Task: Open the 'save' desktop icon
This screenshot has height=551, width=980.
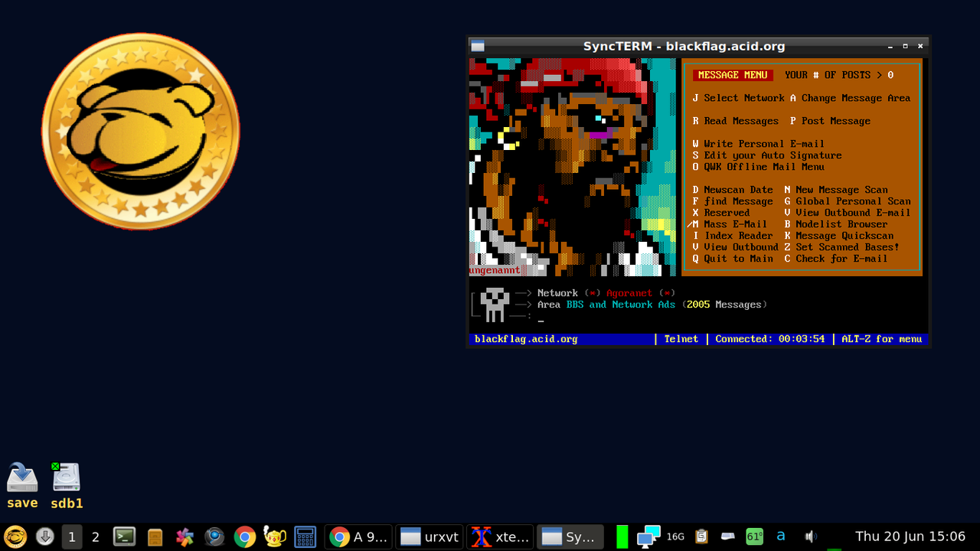Action: (22, 486)
